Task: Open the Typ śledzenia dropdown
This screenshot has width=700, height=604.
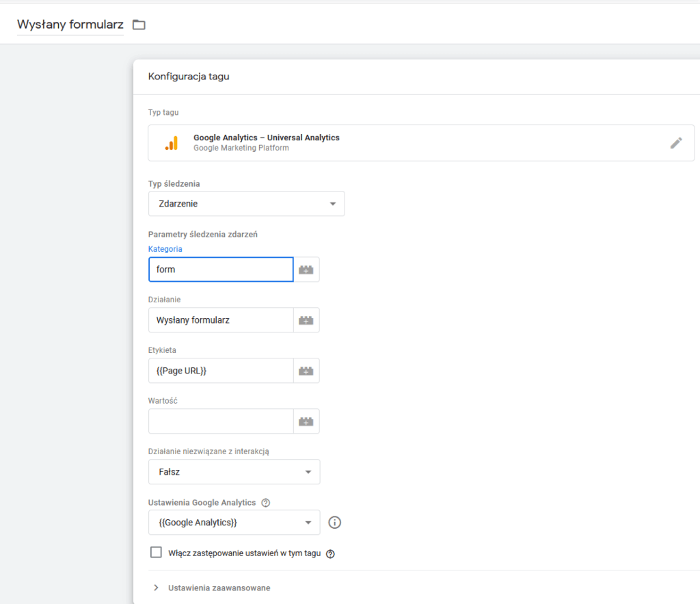Action: [246, 204]
